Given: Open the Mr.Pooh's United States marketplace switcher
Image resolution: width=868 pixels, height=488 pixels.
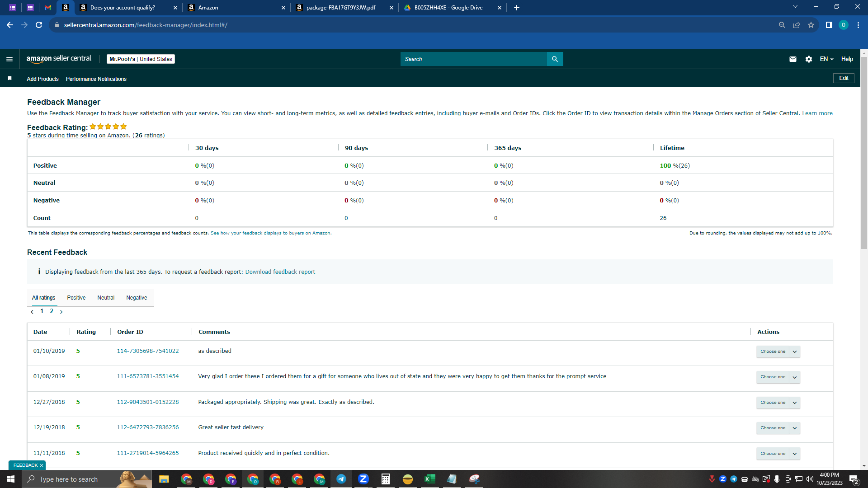Looking at the screenshot, I should point(141,59).
